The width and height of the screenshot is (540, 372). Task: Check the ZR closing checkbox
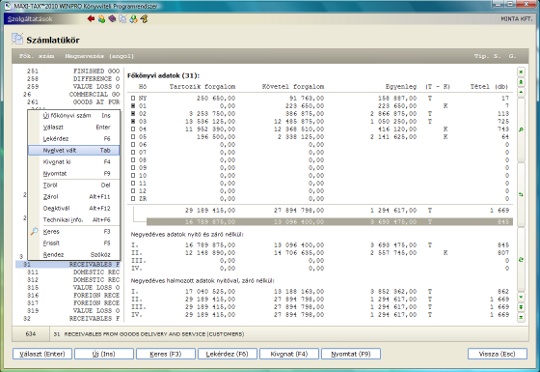point(133,198)
